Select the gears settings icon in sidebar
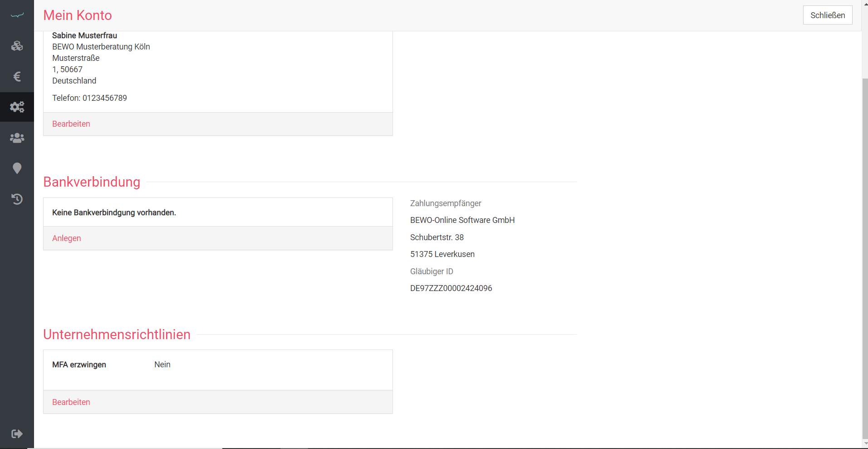Screen dimensions: 868x449 coord(17,107)
